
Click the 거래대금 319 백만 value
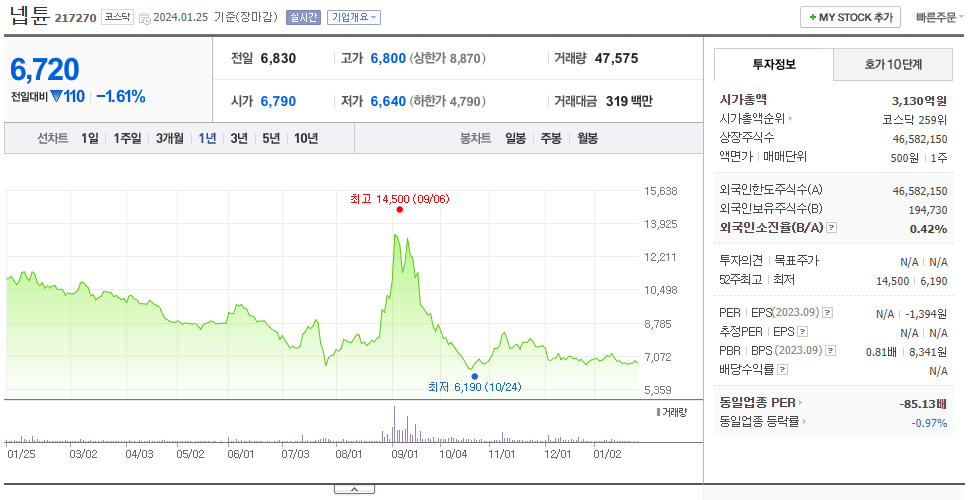(x=629, y=101)
